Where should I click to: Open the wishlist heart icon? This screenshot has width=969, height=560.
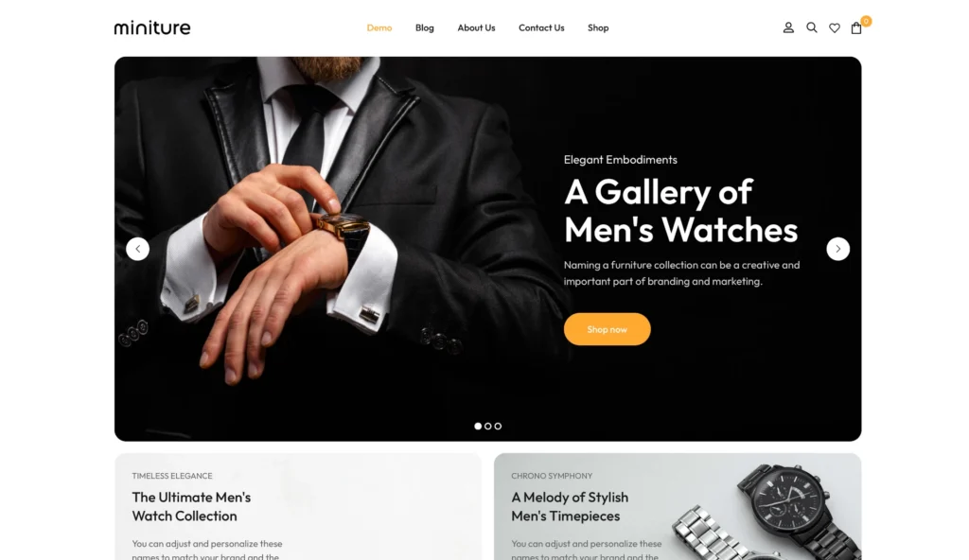835,27
